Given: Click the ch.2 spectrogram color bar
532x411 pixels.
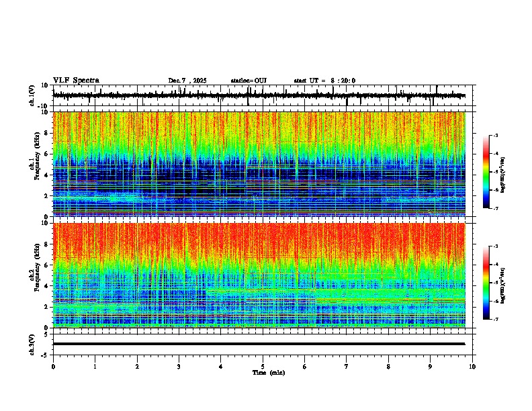Looking at the screenshot, I should coord(486,283).
